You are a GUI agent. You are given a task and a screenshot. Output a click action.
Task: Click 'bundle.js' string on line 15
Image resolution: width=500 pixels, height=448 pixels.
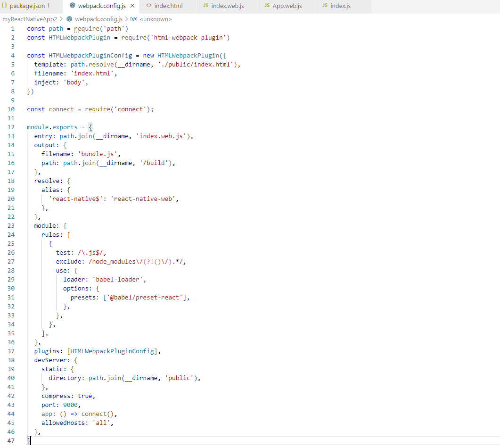click(98, 154)
